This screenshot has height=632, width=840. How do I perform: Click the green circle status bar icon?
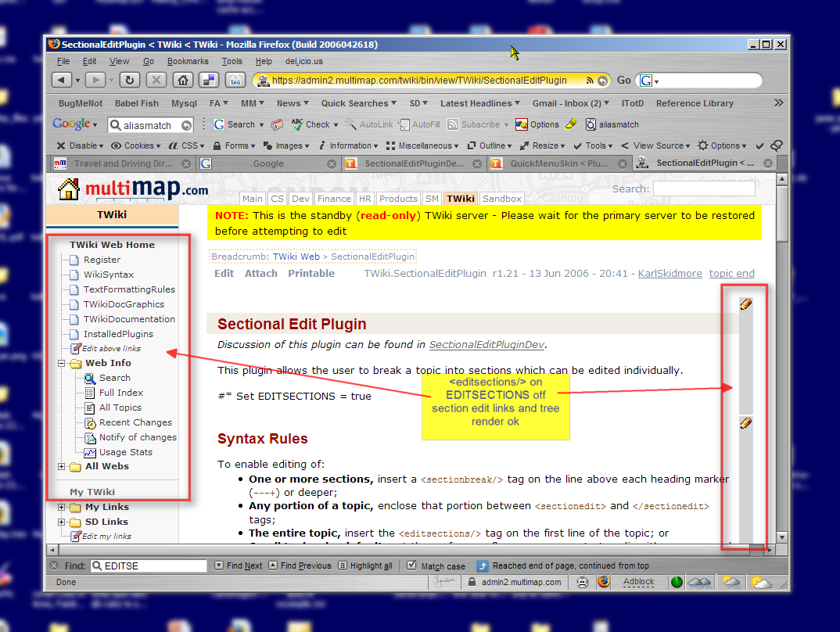[x=677, y=582]
